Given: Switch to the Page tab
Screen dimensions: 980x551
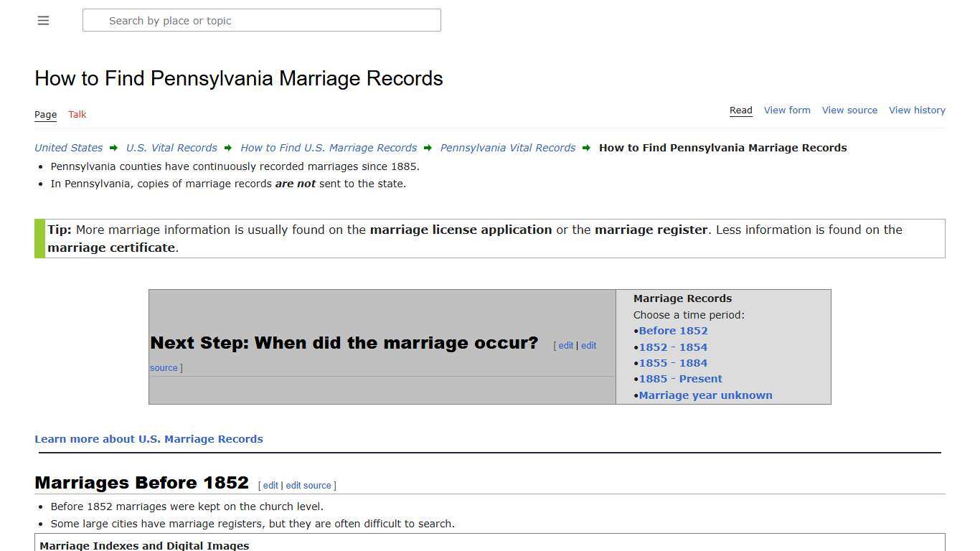Looking at the screenshot, I should pyautogui.click(x=45, y=114).
